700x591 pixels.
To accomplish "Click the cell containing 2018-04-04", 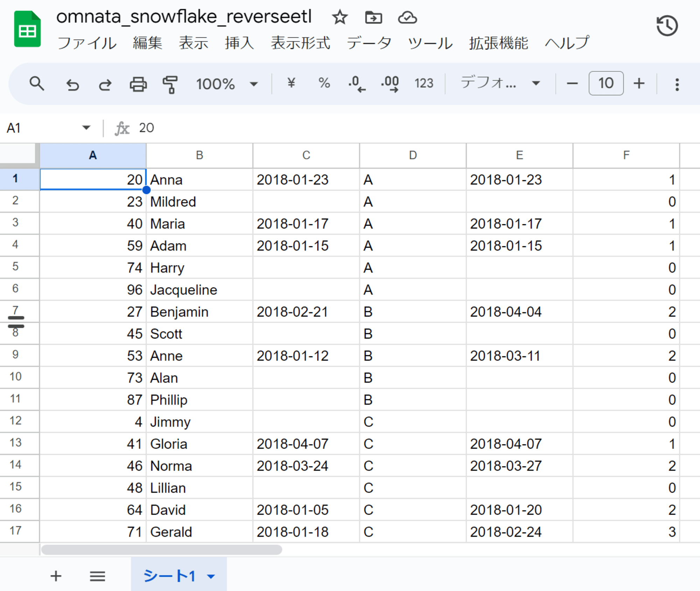I will coord(520,312).
